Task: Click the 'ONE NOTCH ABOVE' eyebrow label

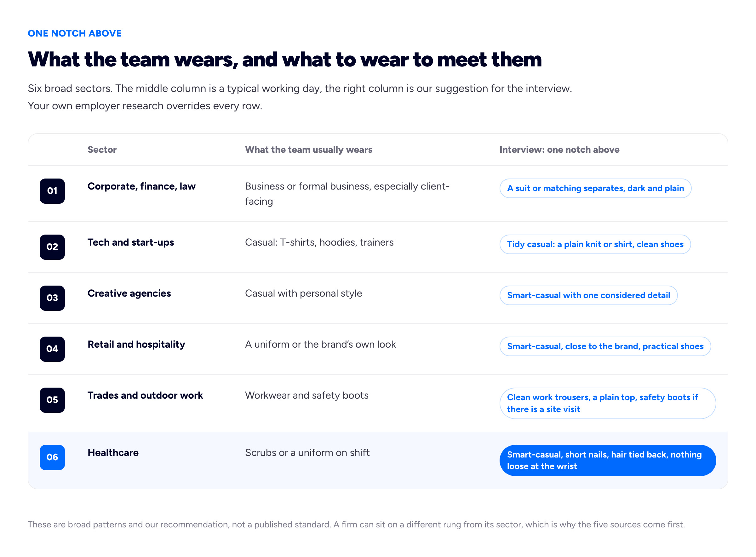Action: click(x=75, y=33)
